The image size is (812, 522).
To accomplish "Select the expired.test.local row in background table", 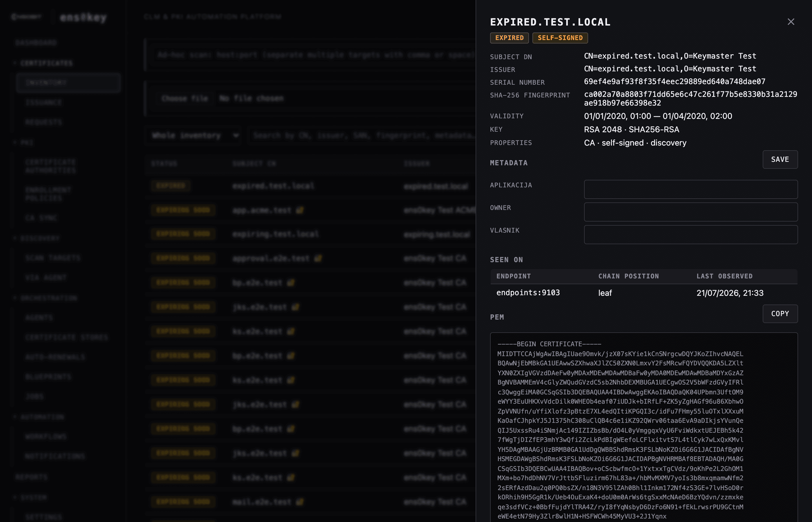I will pyautogui.click(x=310, y=186).
